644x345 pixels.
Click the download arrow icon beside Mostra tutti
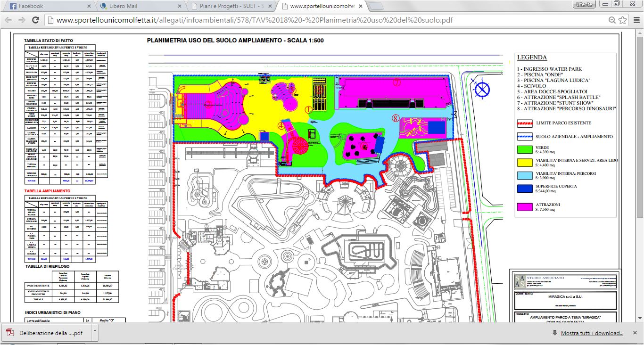(x=555, y=333)
